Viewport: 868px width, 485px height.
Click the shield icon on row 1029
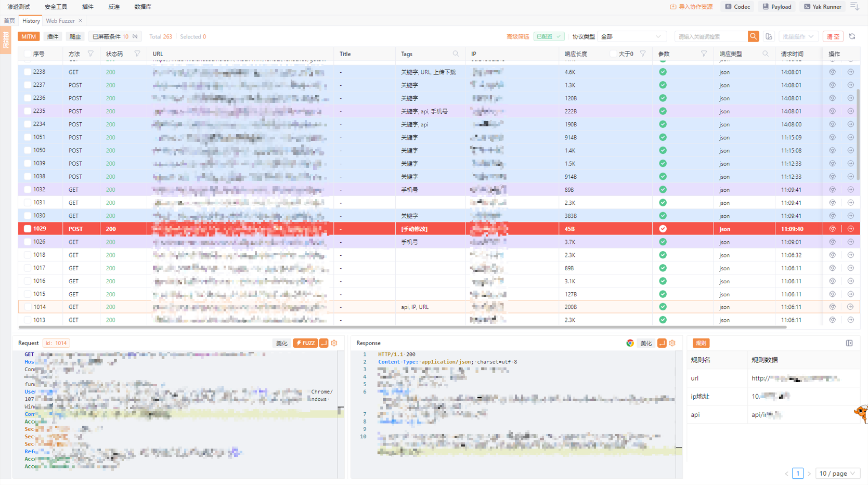tap(833, 229)
